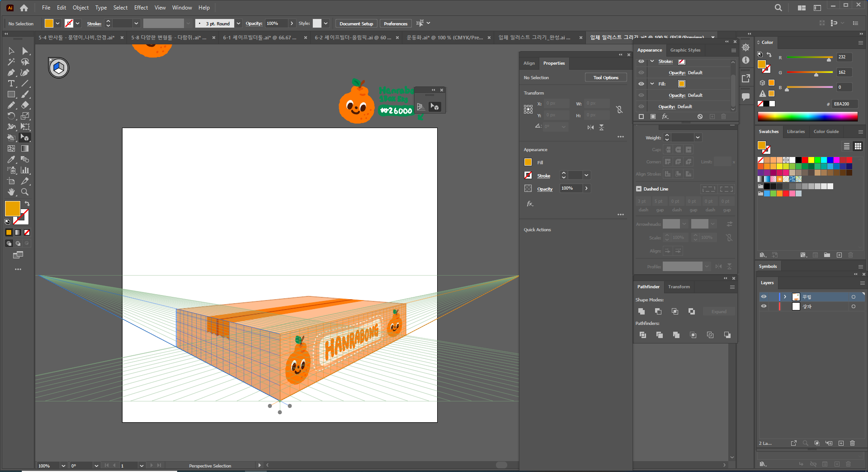Image resolution: width=868 pixels, height=472 pixels.
Task: Select the Type tool
Action: click(11, 84)
